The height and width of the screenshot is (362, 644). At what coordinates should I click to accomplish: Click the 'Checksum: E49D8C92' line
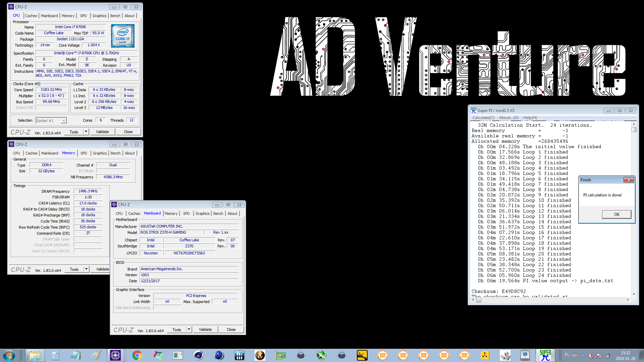pyautogui.click(x=499, y=291)
